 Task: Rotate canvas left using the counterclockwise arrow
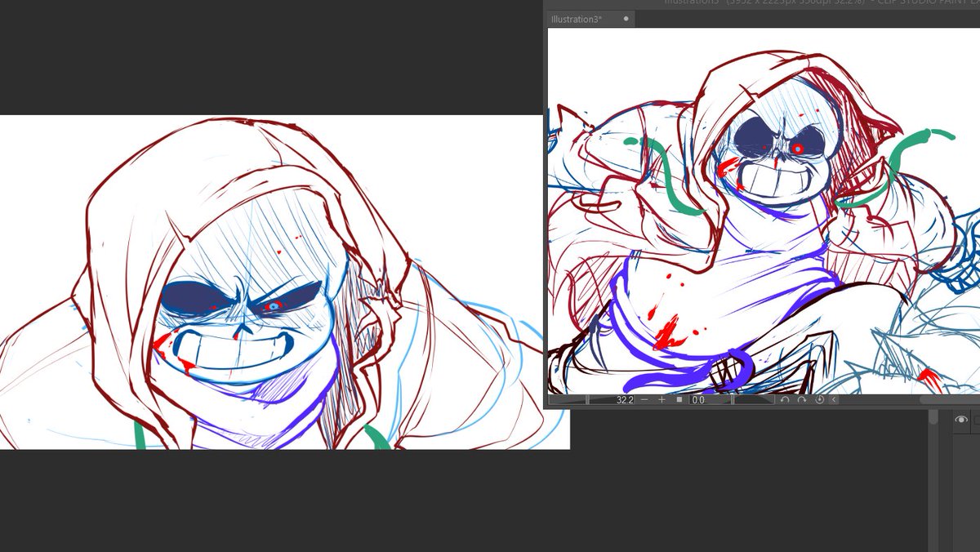coord(785,400)
